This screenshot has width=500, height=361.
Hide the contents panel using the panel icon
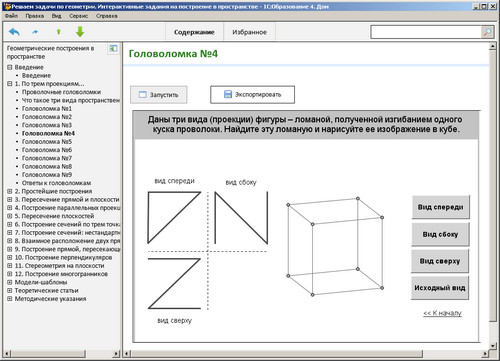point(113,49)
